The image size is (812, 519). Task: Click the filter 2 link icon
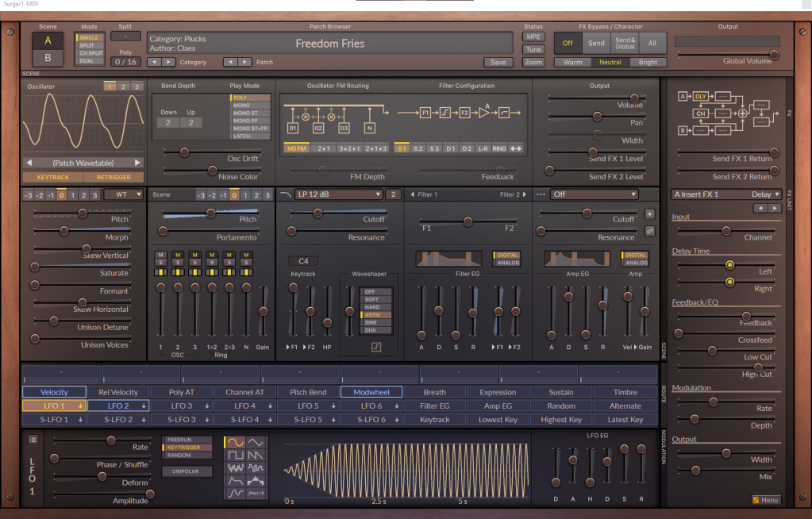[x=649, y=230]
